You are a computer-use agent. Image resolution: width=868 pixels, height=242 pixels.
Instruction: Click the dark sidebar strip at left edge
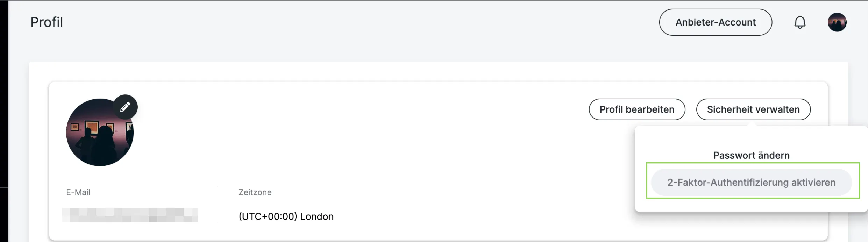click(4, 105)
